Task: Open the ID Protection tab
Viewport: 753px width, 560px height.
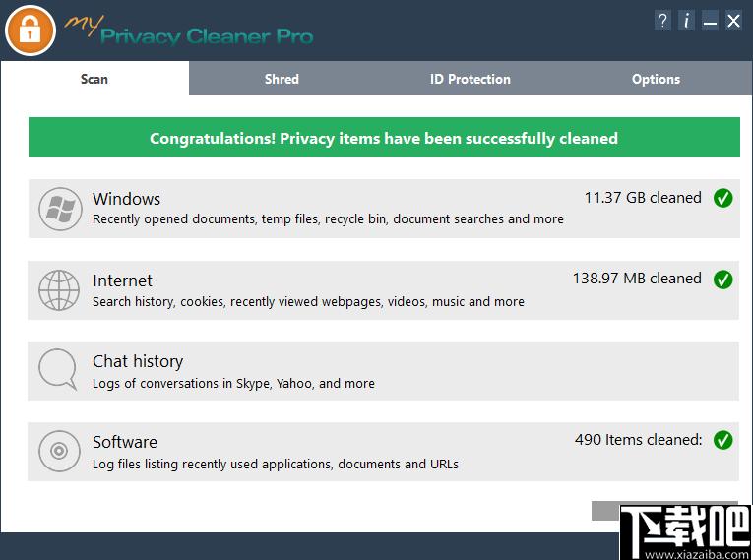Action: point(470,79)
